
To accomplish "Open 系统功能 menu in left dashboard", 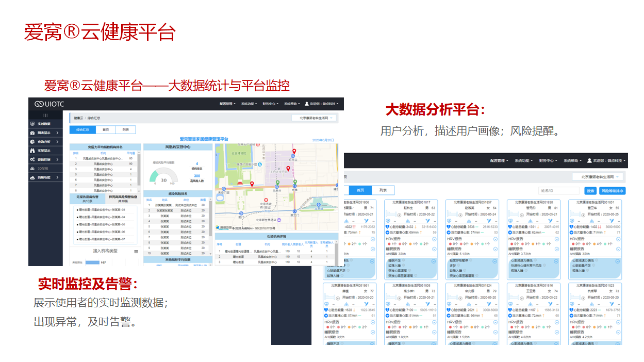I will [249, 104].
